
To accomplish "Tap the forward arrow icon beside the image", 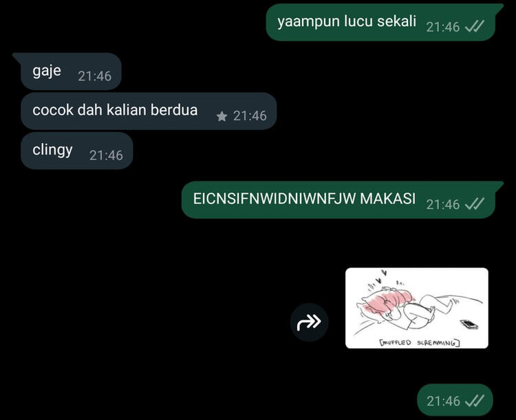I will click(x=309, y=322).
